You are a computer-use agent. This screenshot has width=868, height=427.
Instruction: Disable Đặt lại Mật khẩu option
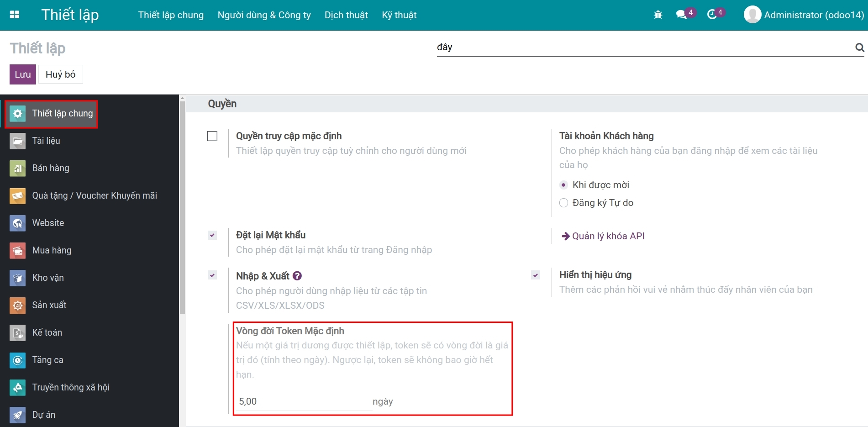[x=212, y=235]
